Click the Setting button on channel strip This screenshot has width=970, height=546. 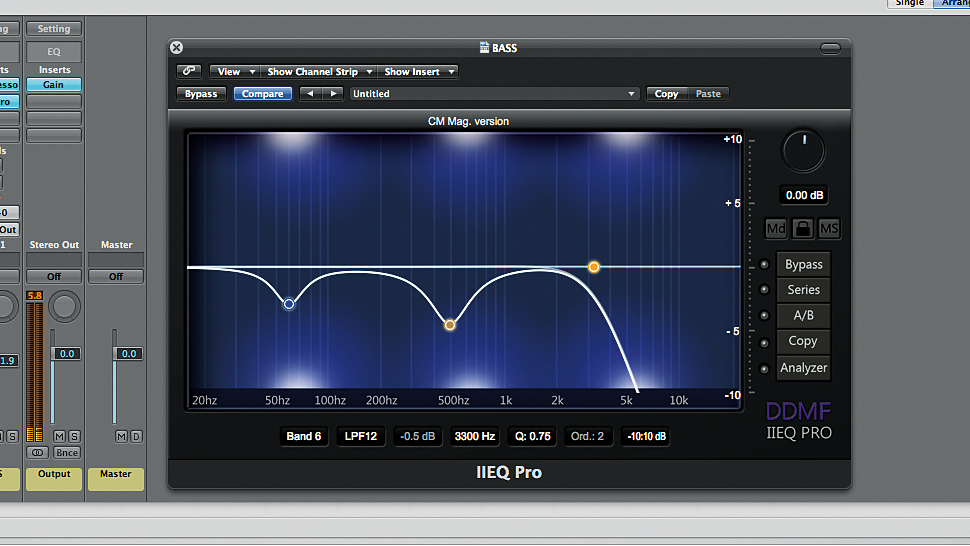click(x=54, y=28)
